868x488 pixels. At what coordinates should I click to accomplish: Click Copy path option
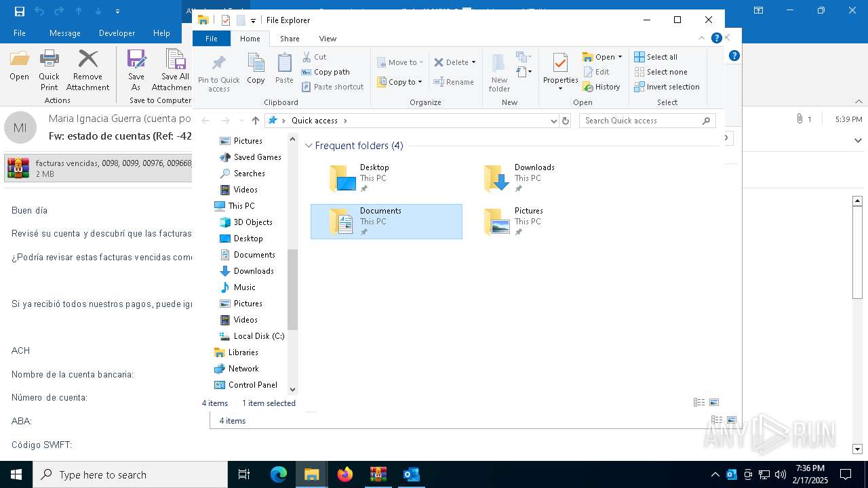click(325, 72)
